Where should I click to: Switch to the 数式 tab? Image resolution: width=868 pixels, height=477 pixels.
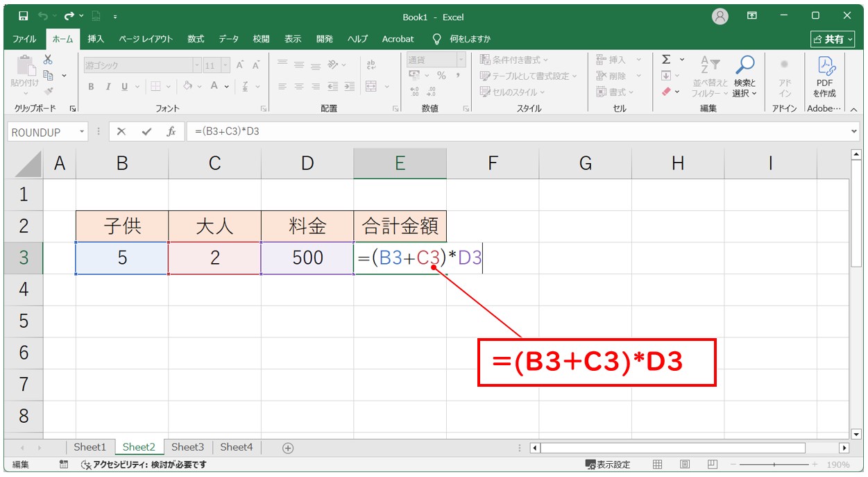coord(196,39)
